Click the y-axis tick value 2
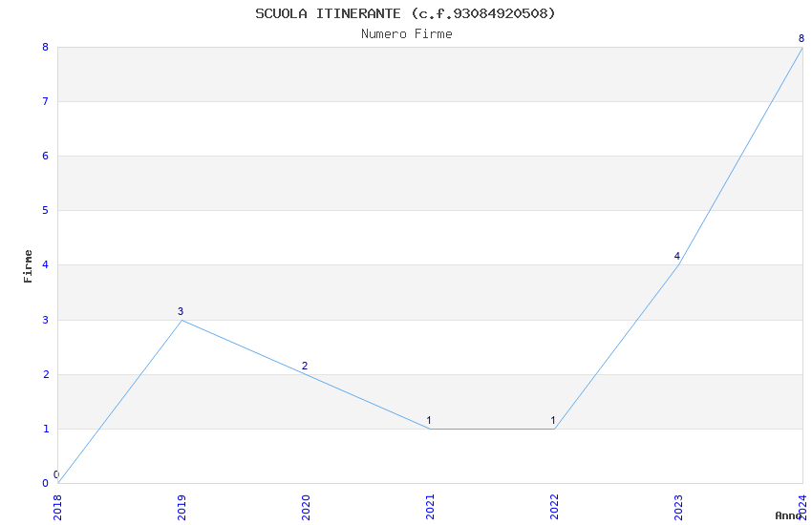The width and height of the screenshot is (812, 525). [46, 374]
